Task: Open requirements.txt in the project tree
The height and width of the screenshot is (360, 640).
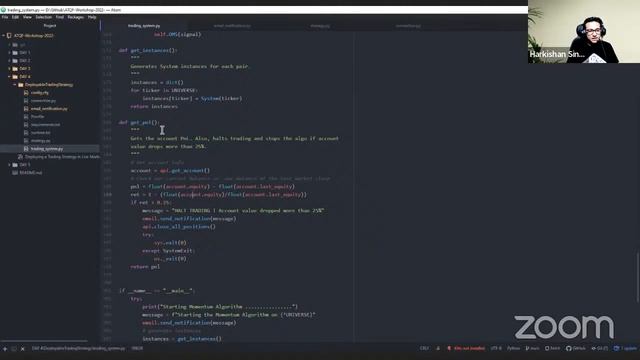Action: click(x=45, y=125)
